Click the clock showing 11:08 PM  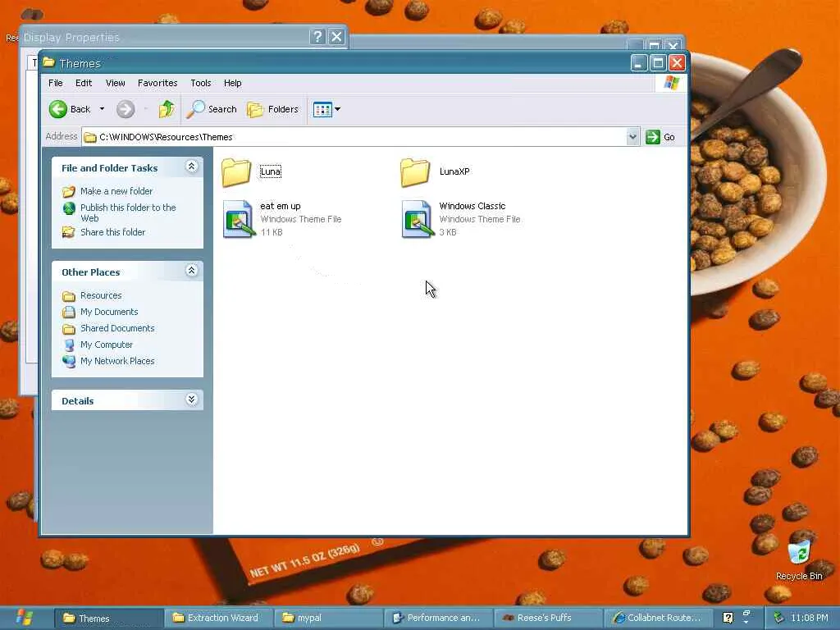(810, 618)
